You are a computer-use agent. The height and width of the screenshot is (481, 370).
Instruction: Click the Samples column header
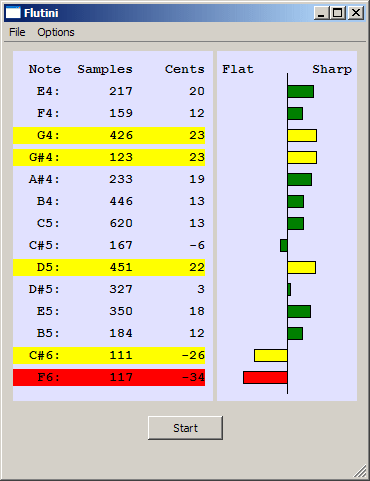click(x=105, y=69)
